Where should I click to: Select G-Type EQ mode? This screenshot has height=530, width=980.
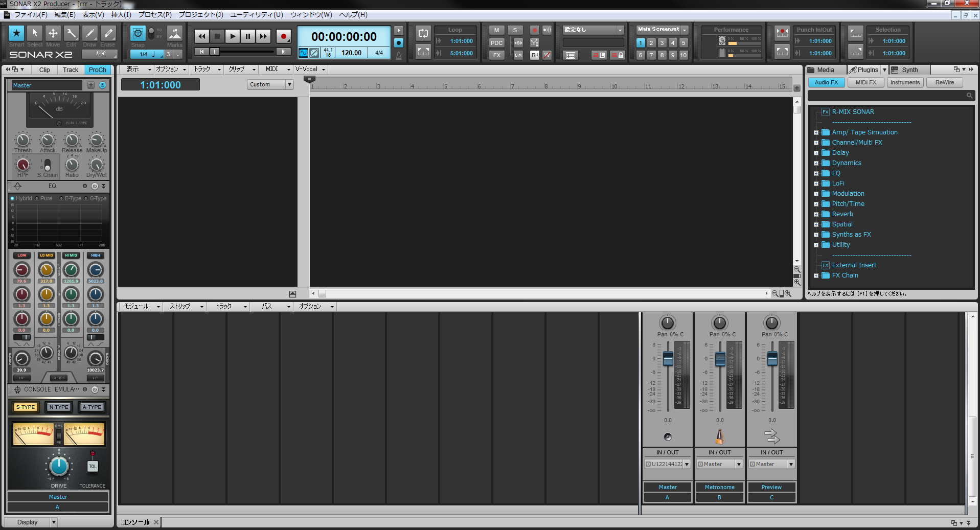click(x=96, y=198)
